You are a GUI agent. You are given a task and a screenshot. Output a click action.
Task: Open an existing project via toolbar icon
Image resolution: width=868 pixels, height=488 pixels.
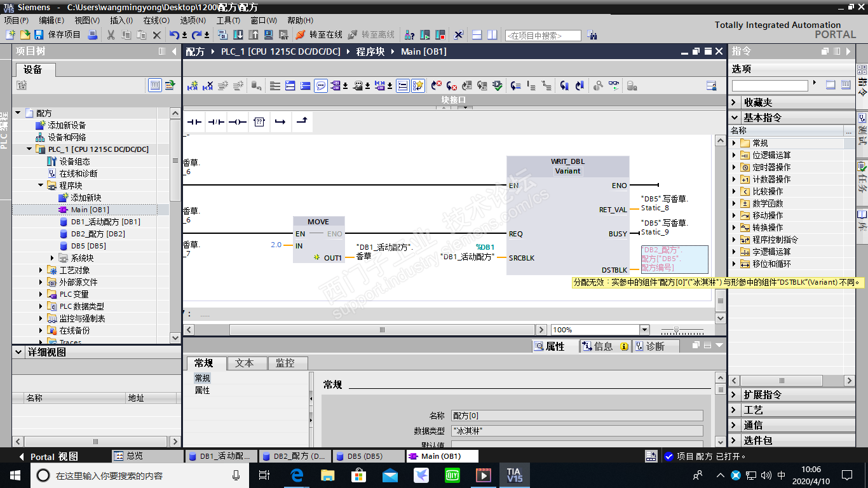point(25,34)
